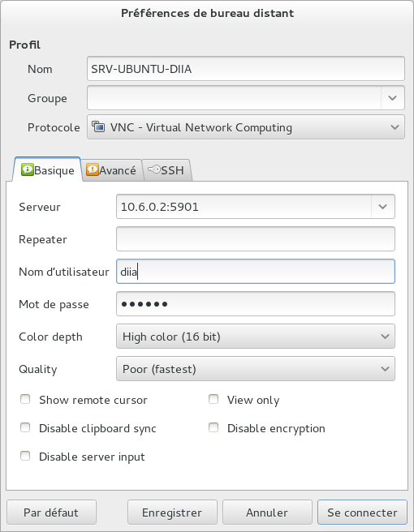Click the VNC protocol monitor icon
Viewport: 414px width, 532px height.
pyautogui.click(x=98, y=127)
